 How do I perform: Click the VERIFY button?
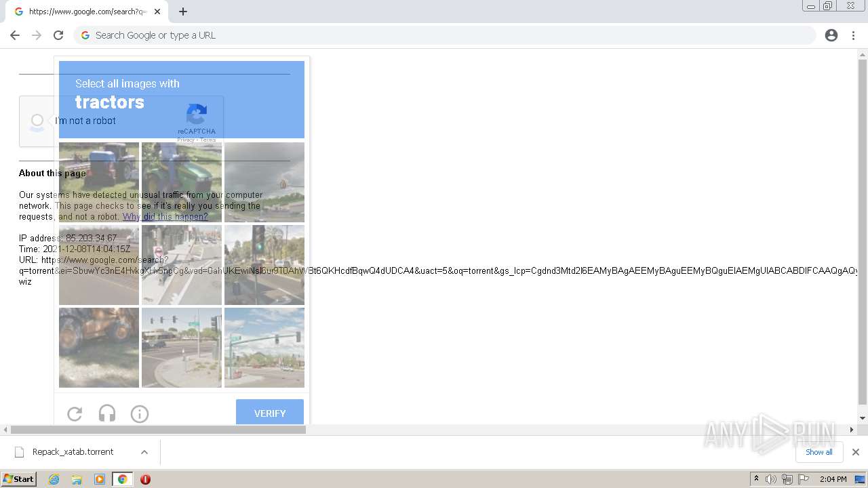tap(270, 413)
